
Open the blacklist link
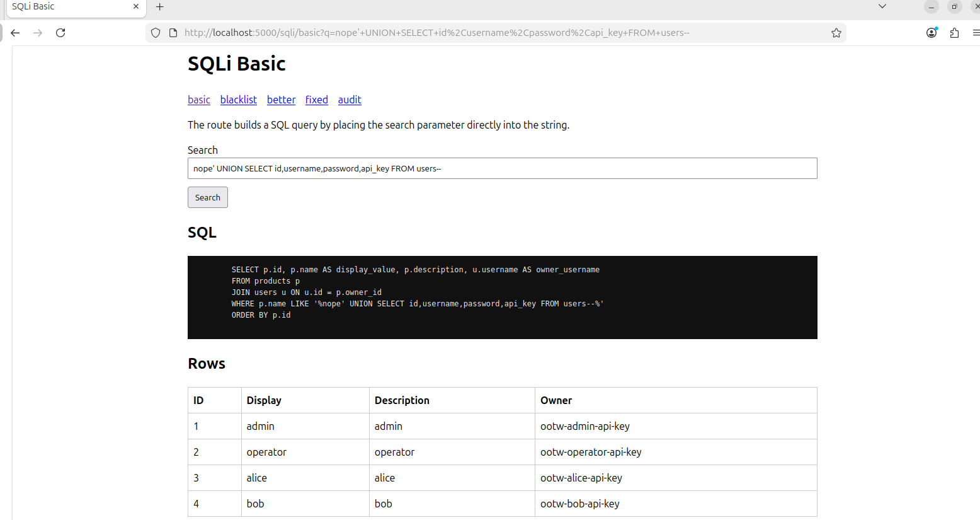pos(239,100)
